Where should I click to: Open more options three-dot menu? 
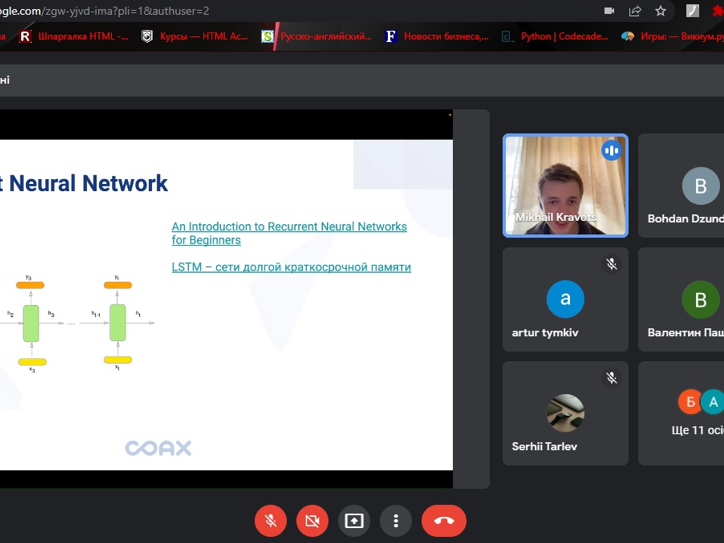(x=396, y=521)
